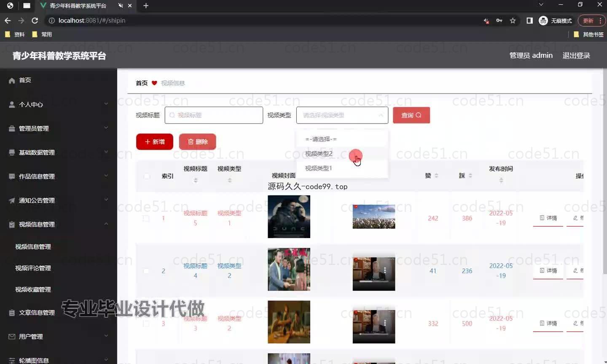Viewport: 607px width, 364px height.
Task: Click the 基础数据管理 sidebar icon
Action: click(x=12, y=153)
